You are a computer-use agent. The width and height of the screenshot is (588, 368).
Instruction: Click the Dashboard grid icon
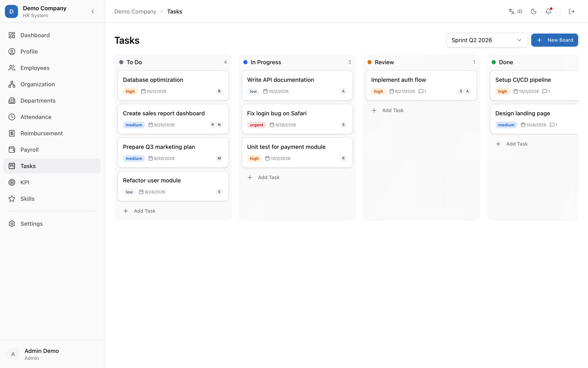click(12, 35)
